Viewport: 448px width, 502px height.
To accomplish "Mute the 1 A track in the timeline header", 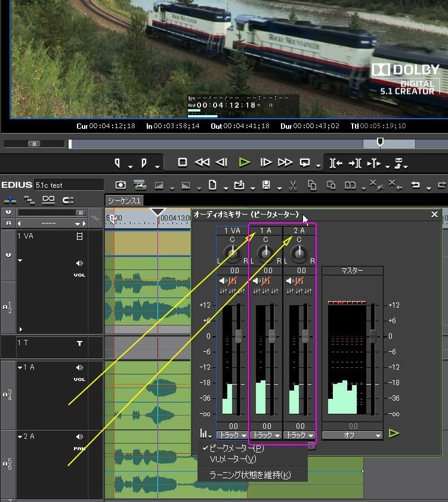I will pos(79,367).
